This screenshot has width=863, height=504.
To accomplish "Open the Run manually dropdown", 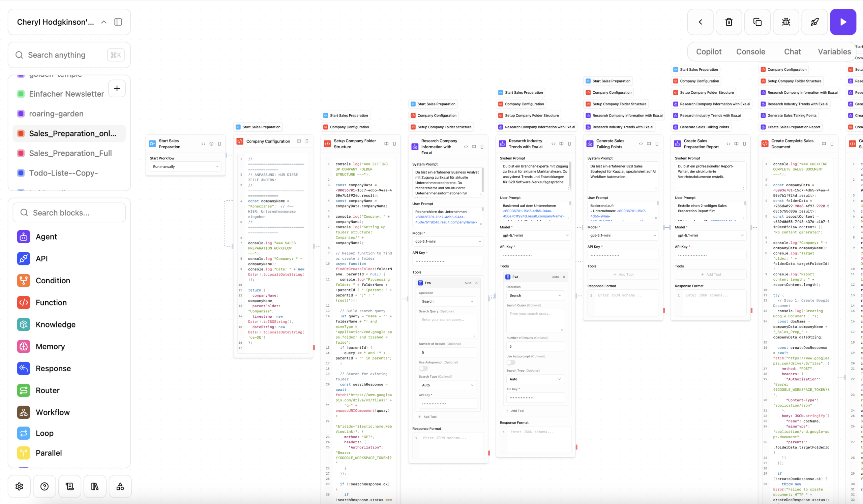I will [x=185, y=167].
